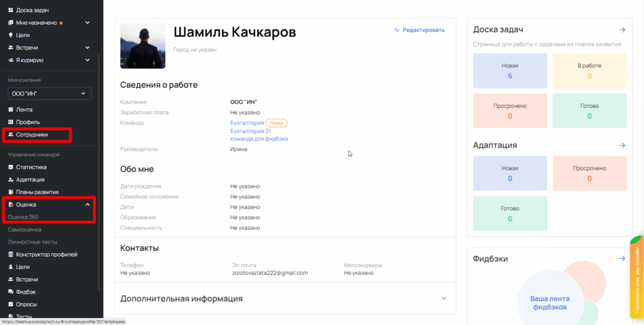Open the ООО "ИН" company dropdown

pos(50,94)
